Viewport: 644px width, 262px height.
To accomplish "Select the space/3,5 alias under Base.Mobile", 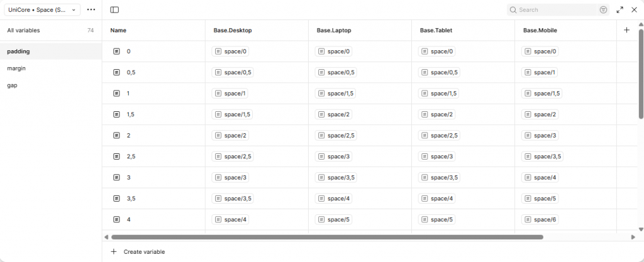I will 542,156.
